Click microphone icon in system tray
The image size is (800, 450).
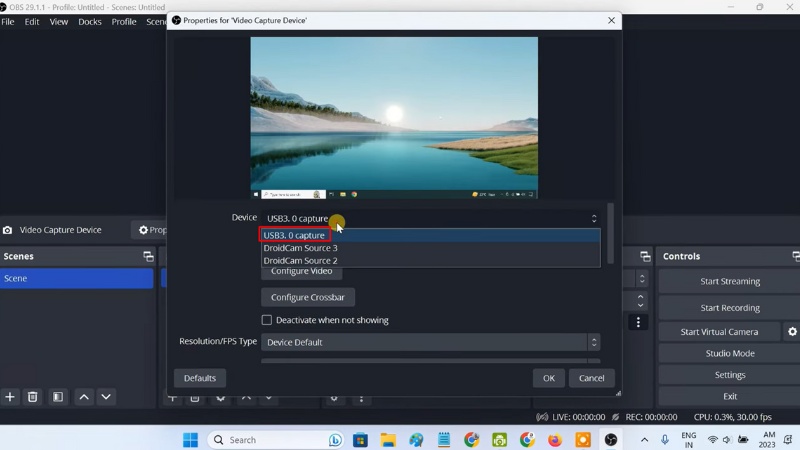pos(665,440)
